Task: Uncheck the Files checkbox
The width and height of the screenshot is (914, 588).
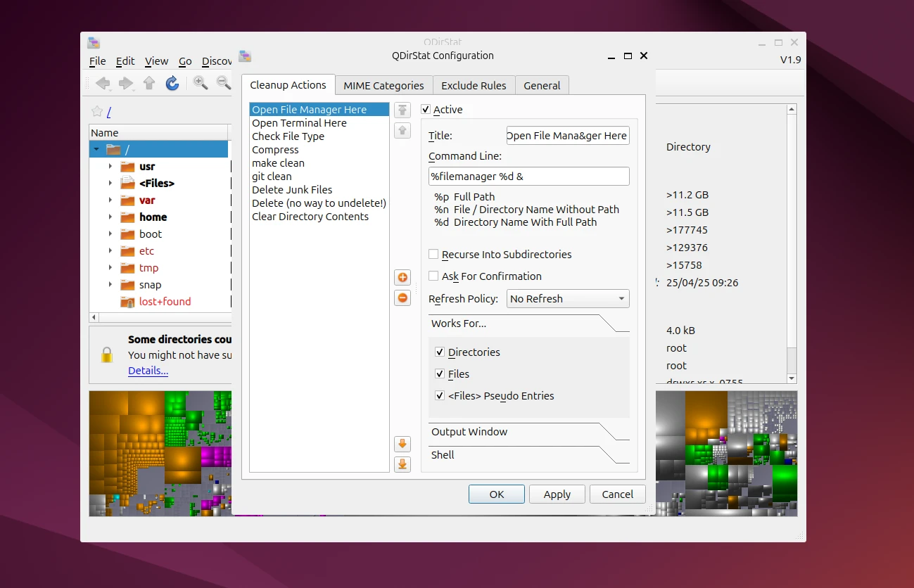Action: click(x=440, y=373)
